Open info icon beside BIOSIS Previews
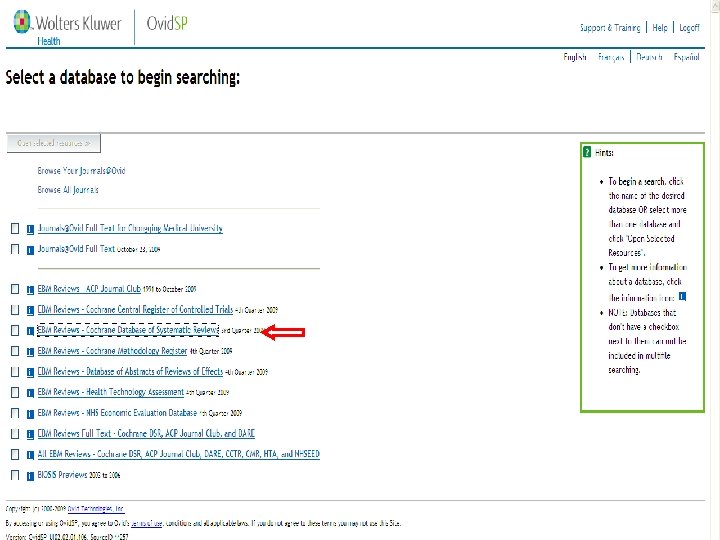This screenshot has height=540, width=720. 30,476
